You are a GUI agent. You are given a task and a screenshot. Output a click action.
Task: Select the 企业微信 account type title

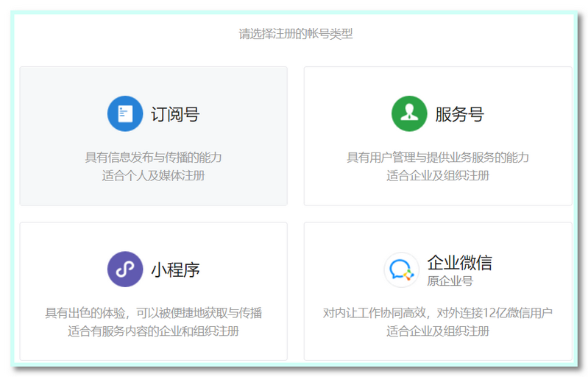pos(459,263)
